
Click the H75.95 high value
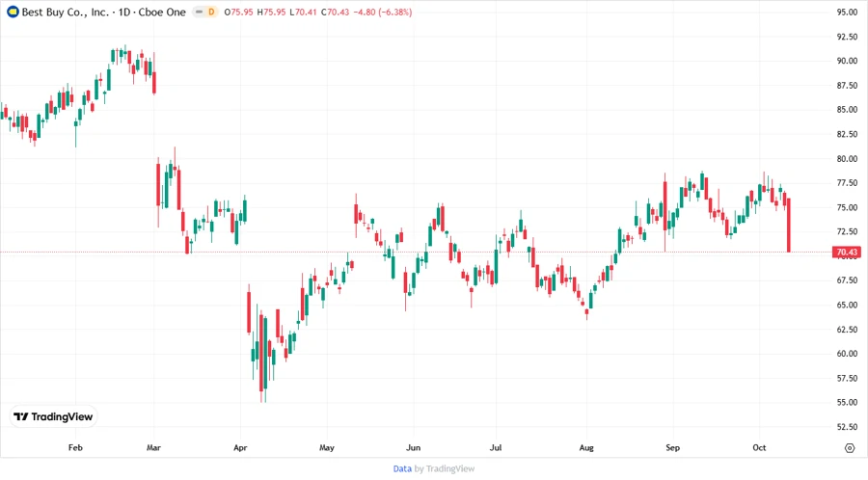pyautogui.click(x=271, y=13)
